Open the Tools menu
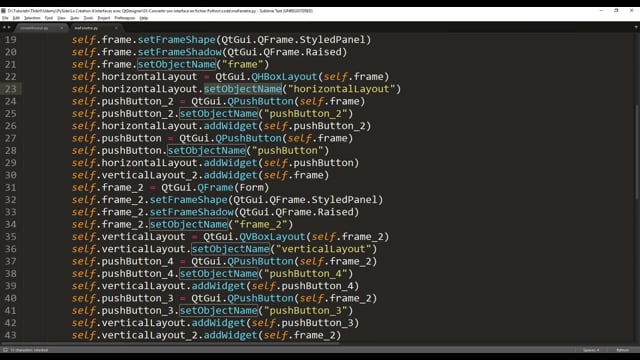This screenshot has width=640, height=360. [x=88, y=18]
